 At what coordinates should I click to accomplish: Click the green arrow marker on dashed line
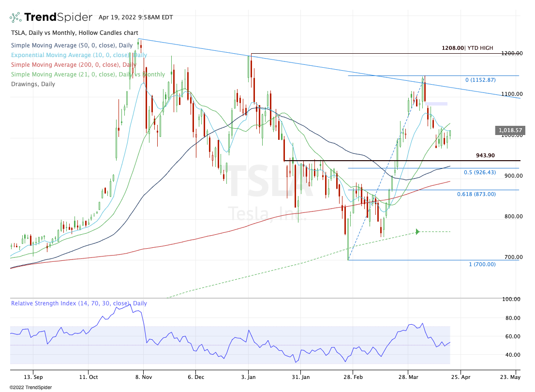coord(417,232)
